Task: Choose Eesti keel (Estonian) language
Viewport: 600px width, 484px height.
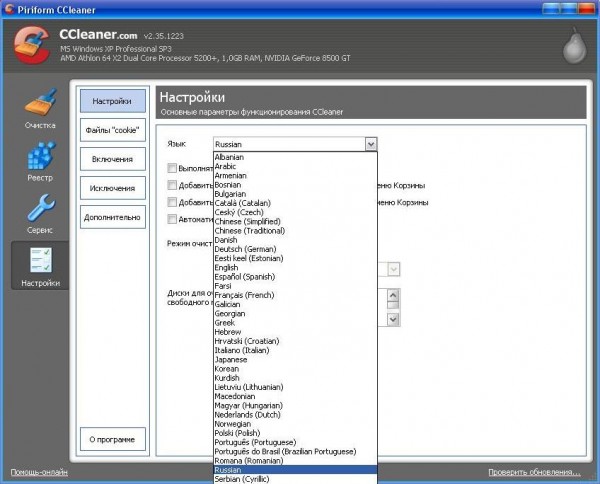Action: coord(295,258)
